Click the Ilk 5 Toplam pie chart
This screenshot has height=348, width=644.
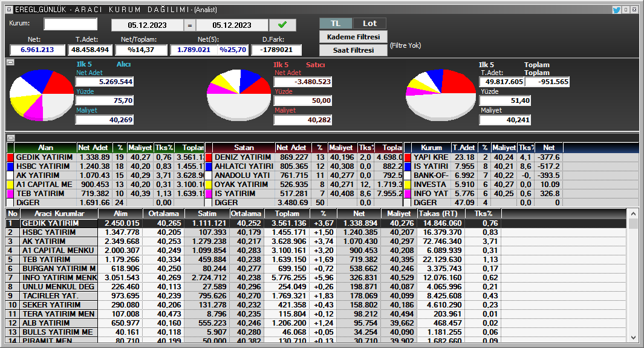tap(441, 95)
